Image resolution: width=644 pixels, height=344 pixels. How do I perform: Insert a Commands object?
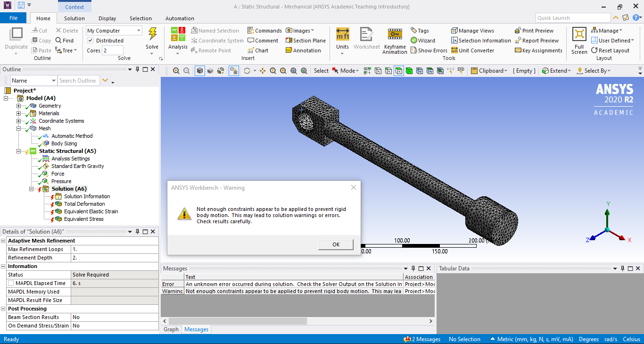click(x=264, y=31)
